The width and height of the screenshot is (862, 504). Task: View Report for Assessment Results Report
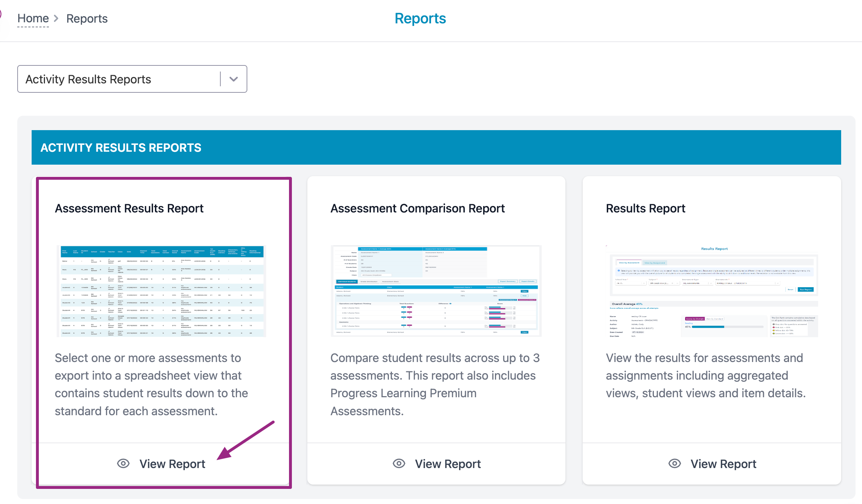click(172, 464)
